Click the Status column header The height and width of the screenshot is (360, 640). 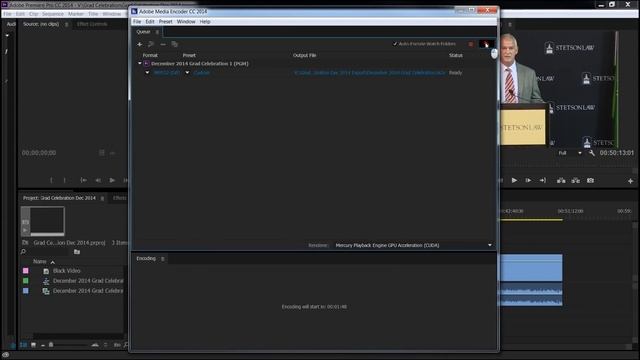pos(456,55)
